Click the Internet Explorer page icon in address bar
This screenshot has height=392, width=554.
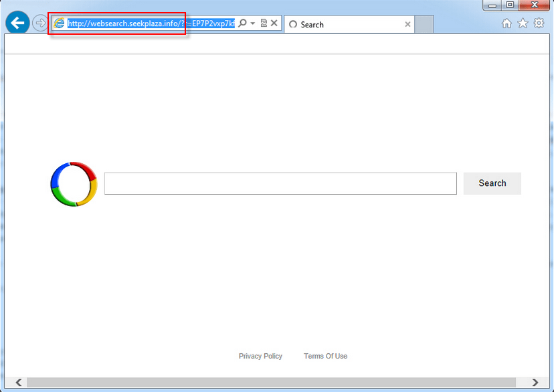[x=59, y=23]
